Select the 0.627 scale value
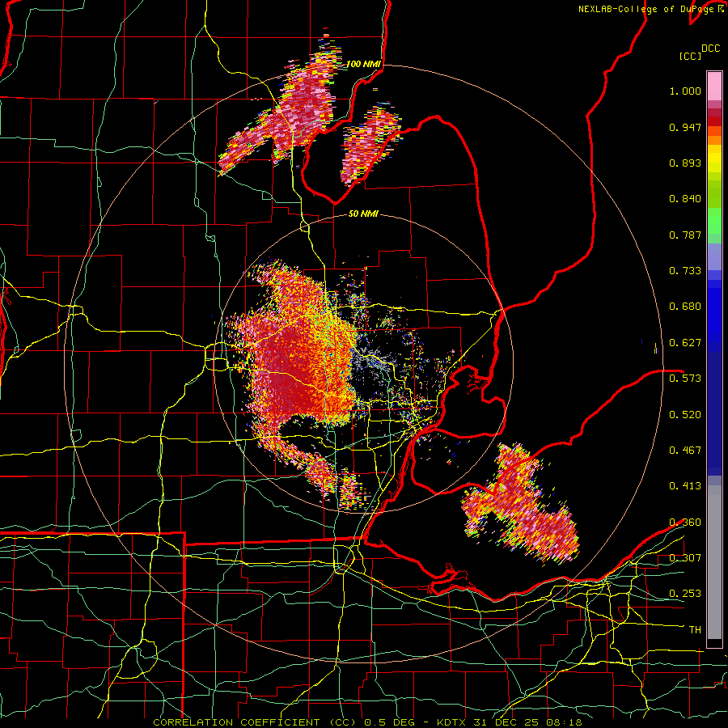Screen dimensions: 728x728 point(685,343)
